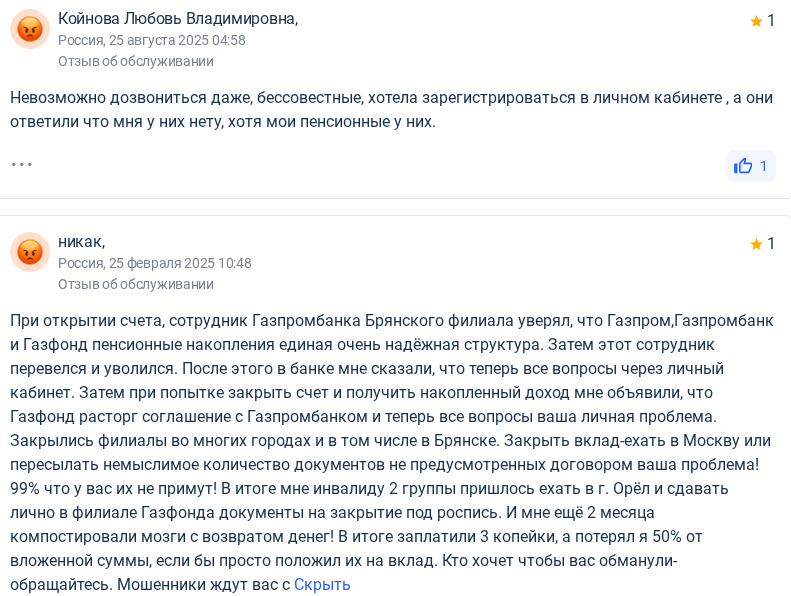Click the rating number beside Койнова's star
791x596 pixels.
tap(771, 21)
